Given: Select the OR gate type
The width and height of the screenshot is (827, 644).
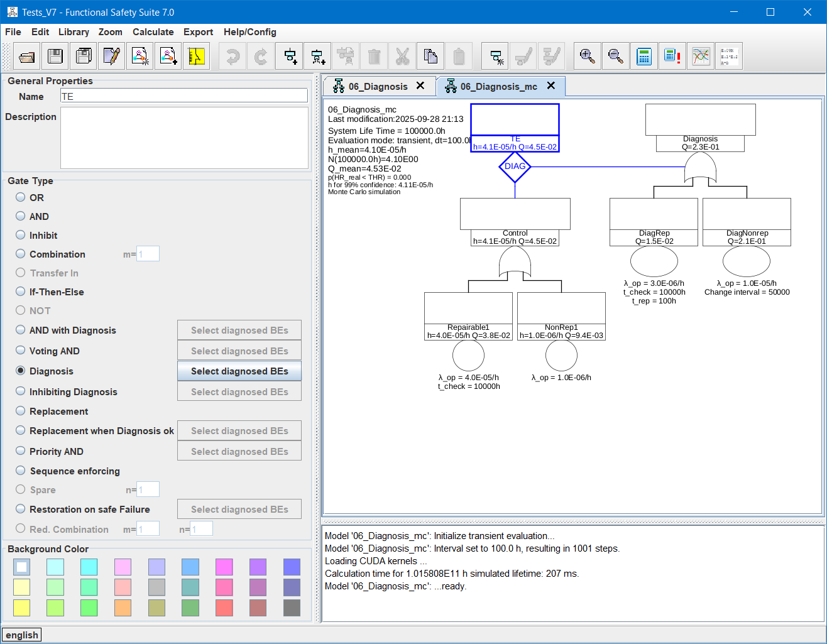Looking at the screenshot, I should [x=21, y=197].
